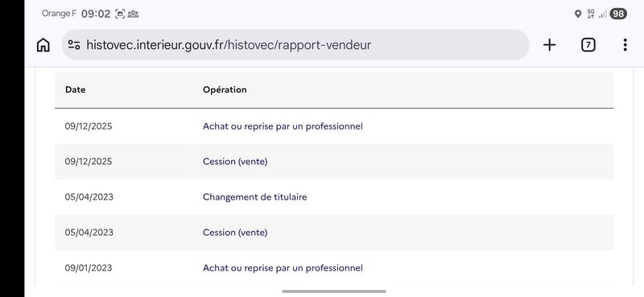
Task: Open the Changement de titulaire operation
Action: click(x=254, y=196)
